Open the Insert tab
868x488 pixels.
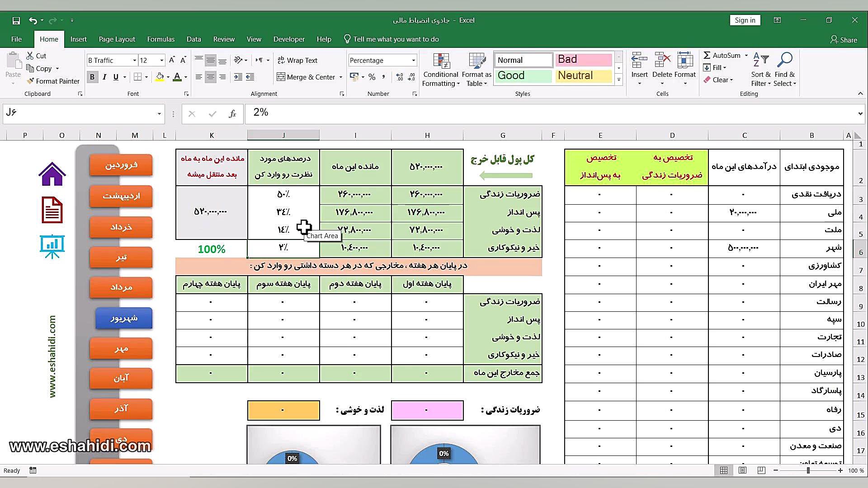(78, 39)
